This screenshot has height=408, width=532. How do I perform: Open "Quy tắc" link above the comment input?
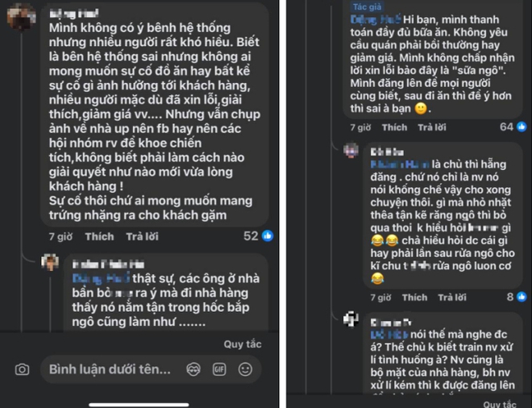tap(243, 343)
